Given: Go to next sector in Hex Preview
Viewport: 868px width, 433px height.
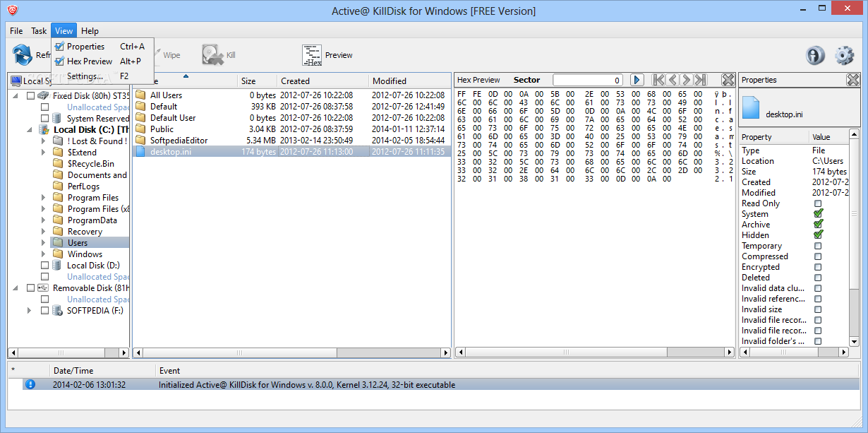Looking at the screenshot, I should tap(686, 80).
